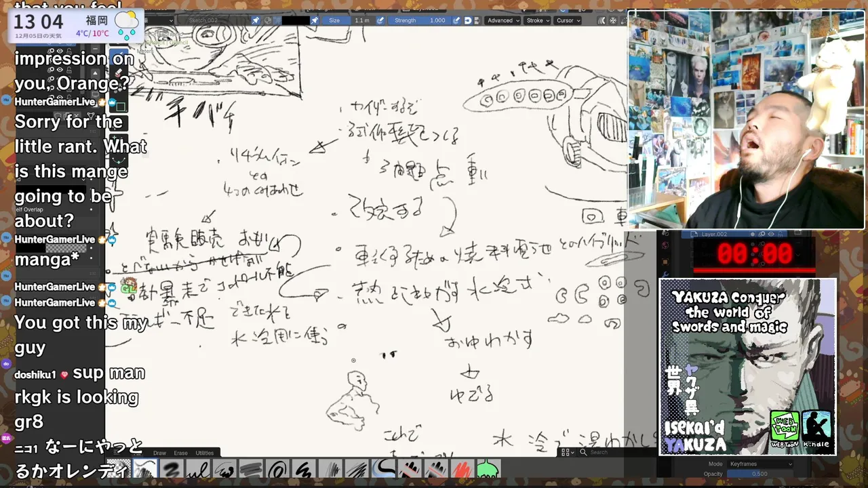Click the doshiku1 username in chat
868x488 pixels.
[x=35, y=374]
